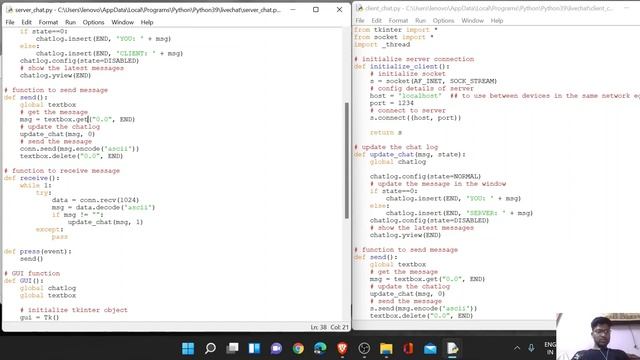Click 'host = 'localhost'' line in client_chat.py
This screenshot has width=640, height=360.
(406, 96)
